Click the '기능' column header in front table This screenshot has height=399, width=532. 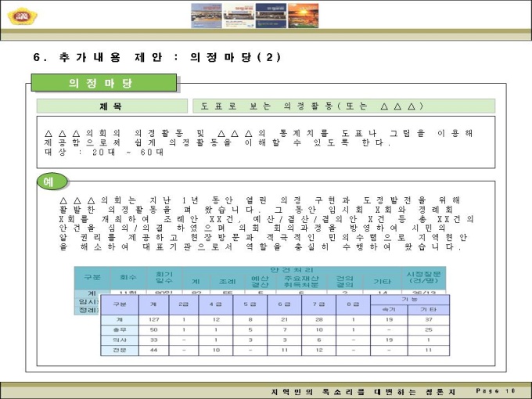410,299
